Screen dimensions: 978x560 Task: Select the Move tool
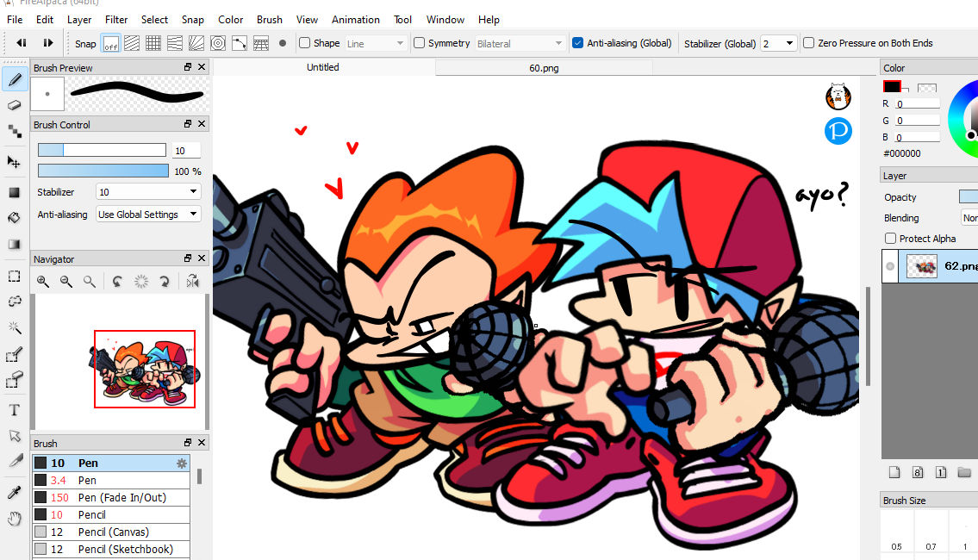point(15,162)
